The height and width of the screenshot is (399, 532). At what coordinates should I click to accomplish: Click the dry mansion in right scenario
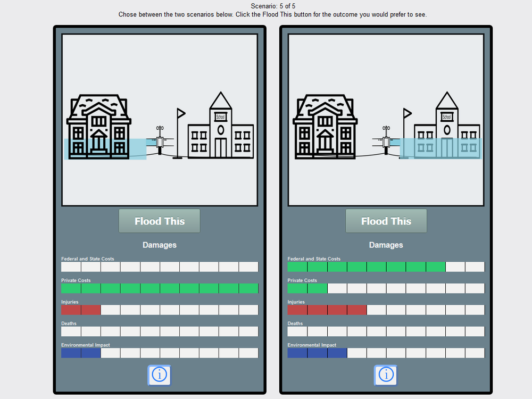click(325, 128)
